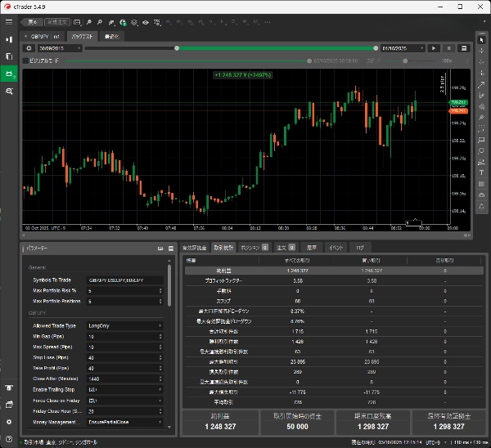491x448 pixels.
Task: Adjust the Take Profit (Pips) stepper
Action: click(160, 368)
